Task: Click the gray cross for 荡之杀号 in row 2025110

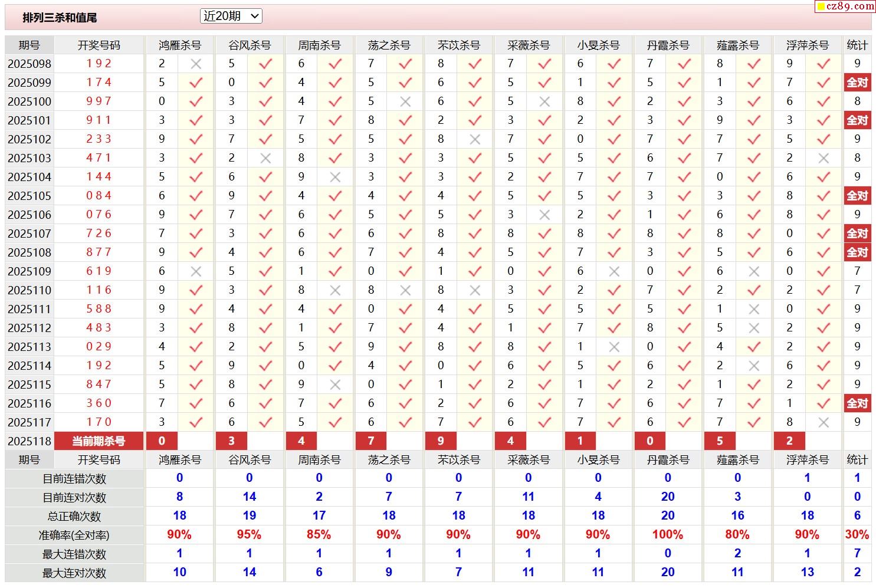Action: coord(405,290)
